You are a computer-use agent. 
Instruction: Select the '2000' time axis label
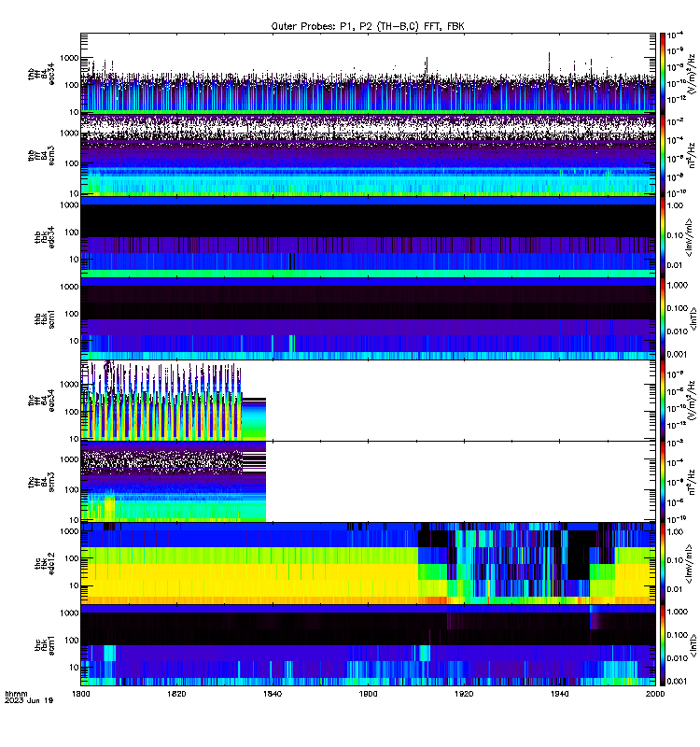655,694
